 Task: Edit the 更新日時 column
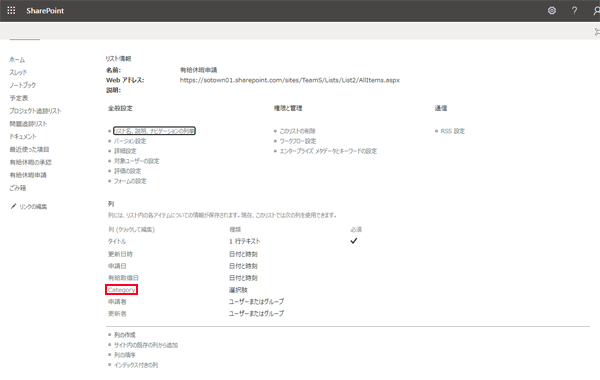click(x=120, y=254)
